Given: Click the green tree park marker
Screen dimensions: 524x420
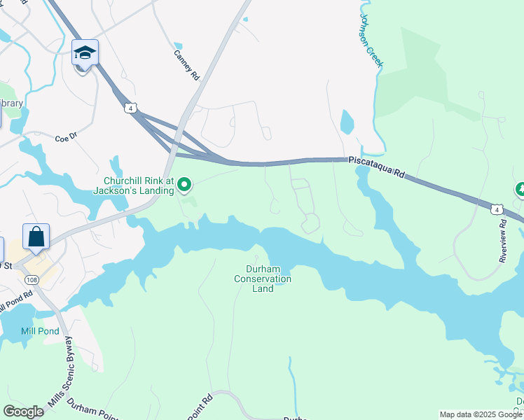Looking at the screenshot, I should pos(520,189).
